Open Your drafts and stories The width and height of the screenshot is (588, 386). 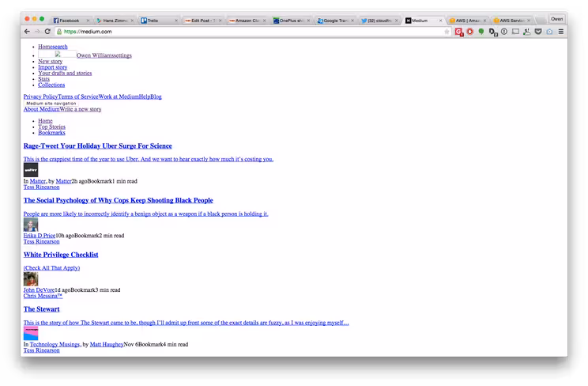(65, 74)
